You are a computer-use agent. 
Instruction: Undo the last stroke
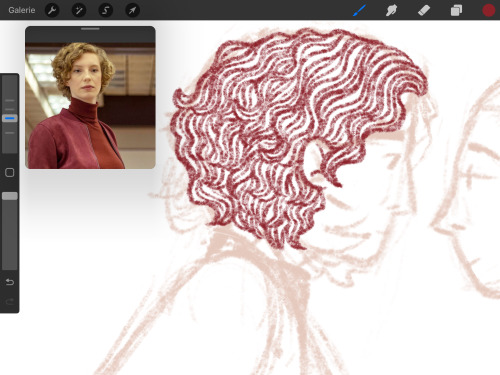pyautogui.click(x=10, y=282)
